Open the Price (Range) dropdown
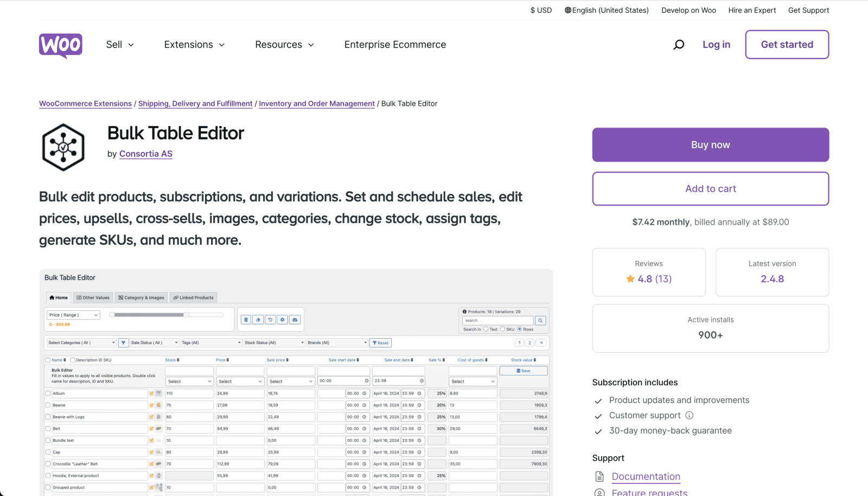This screenshot has width=868, height=496. [x=73, y=315]
